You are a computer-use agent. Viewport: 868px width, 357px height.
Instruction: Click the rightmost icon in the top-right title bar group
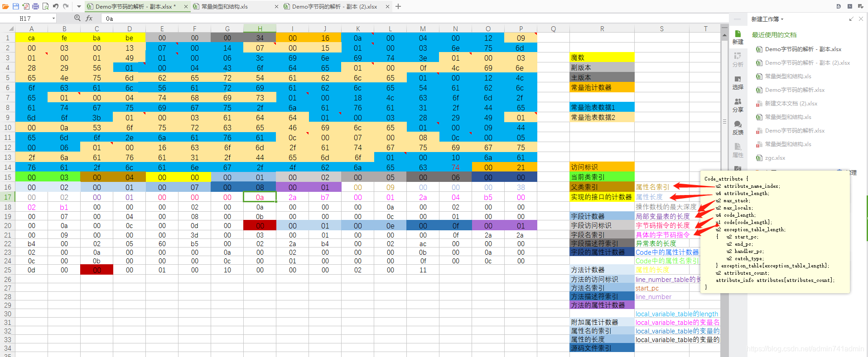[x=860, y=6]
